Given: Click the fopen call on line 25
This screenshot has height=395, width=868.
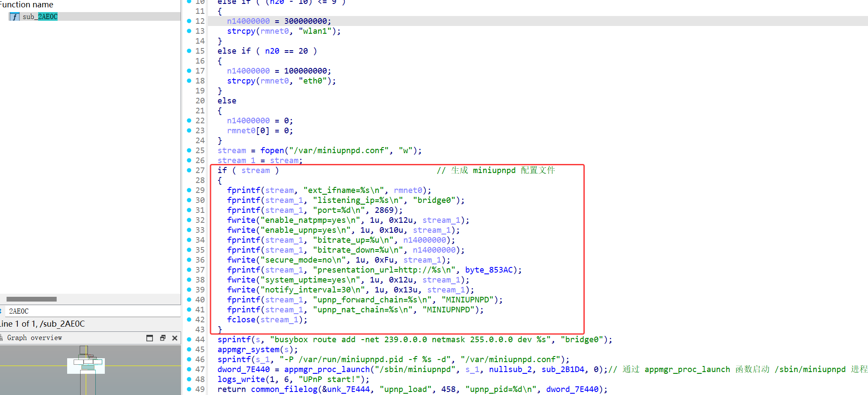Looking at the screenshot, I should (272, 151).
